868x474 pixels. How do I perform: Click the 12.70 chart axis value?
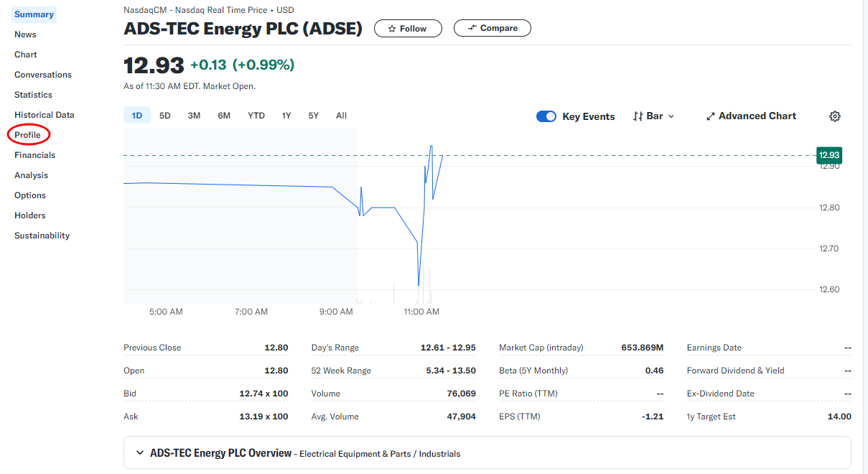pyautogui.click(x=829, y=248)
